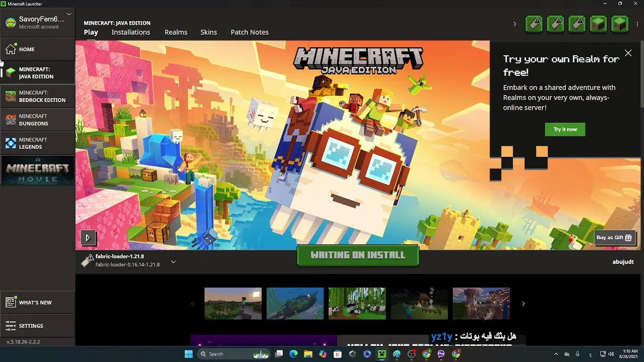Click the Buy as Gift button
Viewport: 644px width, 362px height.
pos(614,237)
